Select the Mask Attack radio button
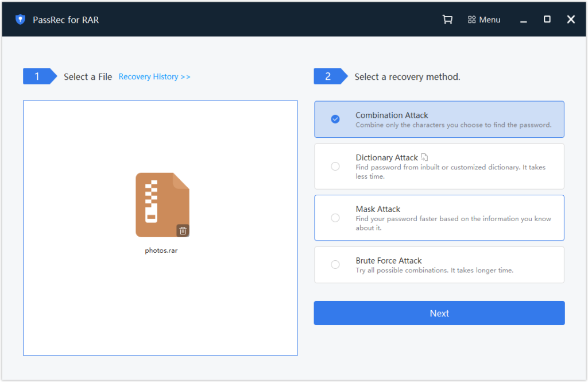 pyautogui.click(x=335, y=218)
